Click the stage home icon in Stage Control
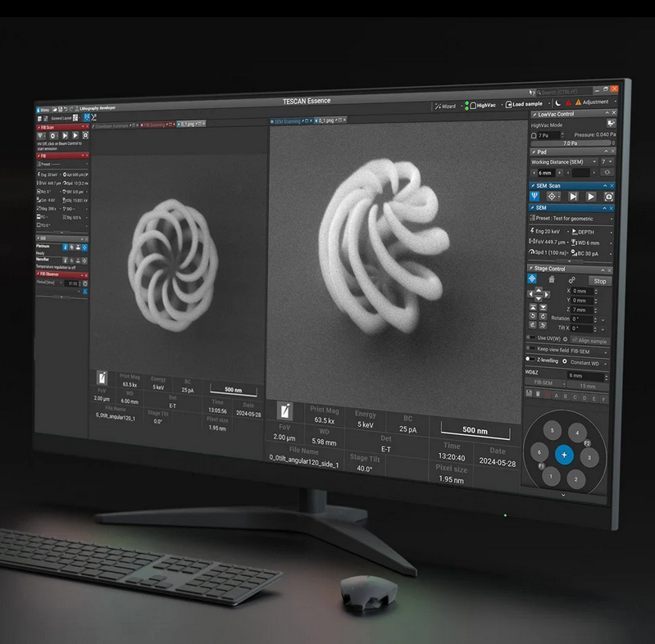The width and height of the screenshot is (655, 644). [550, 279]
